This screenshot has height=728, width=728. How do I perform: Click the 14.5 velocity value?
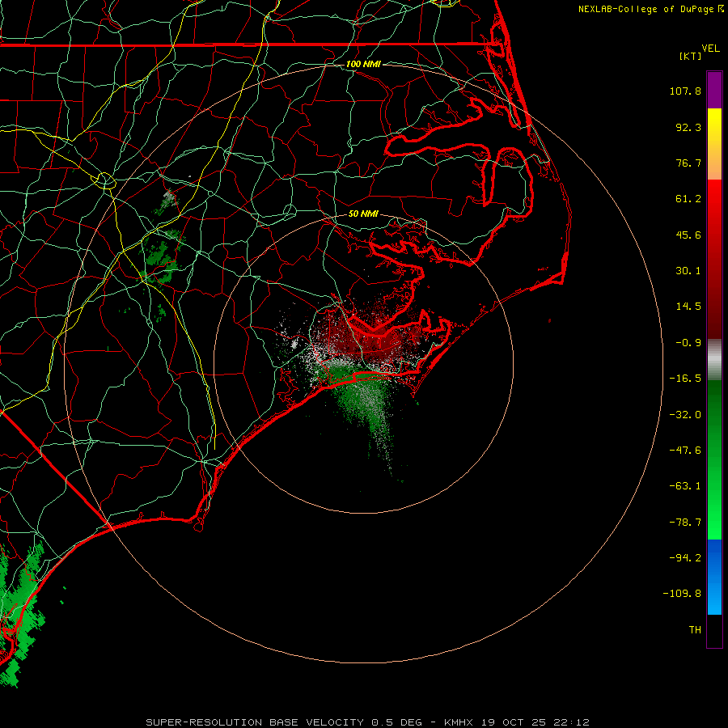click(688, 307)
